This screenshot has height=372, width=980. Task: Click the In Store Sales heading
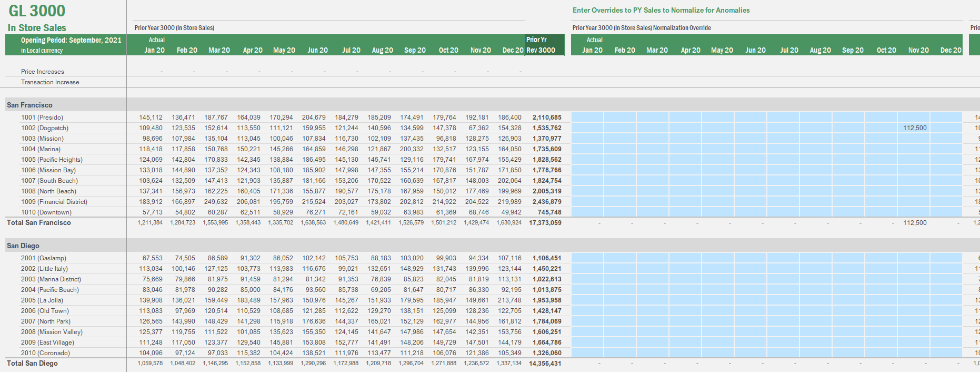point(37,28)
